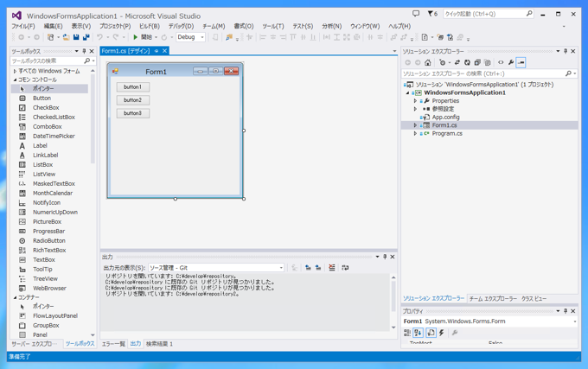Viewport: 588px width, 369px height.
Task: Select button3 on the form designer
Action: [x=133, y=113]
